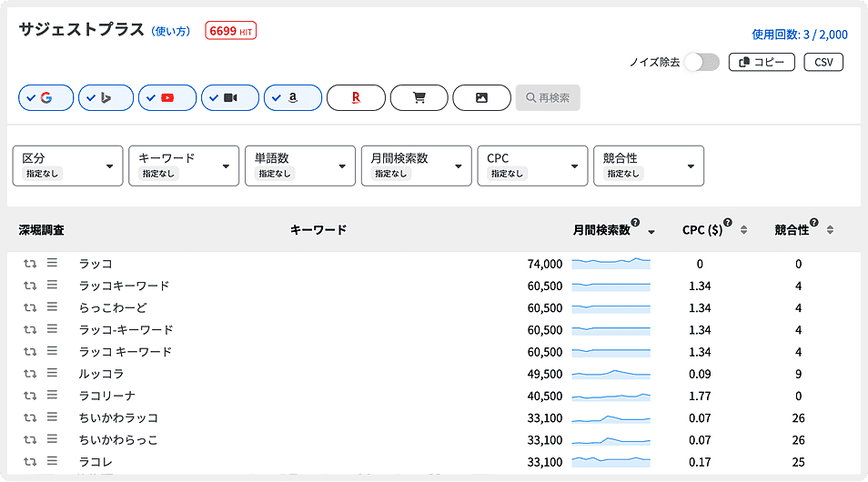Enable the Rakuten suggest source

click(356, 98)
